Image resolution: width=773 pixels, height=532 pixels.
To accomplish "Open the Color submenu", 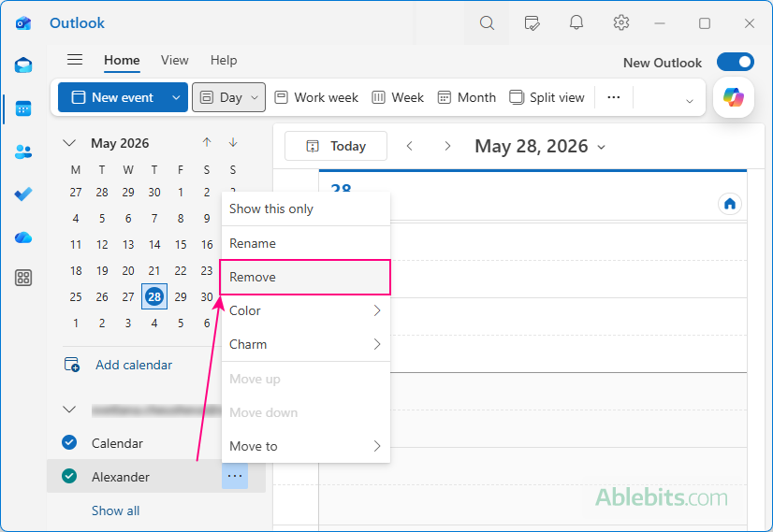I will 306,310.
